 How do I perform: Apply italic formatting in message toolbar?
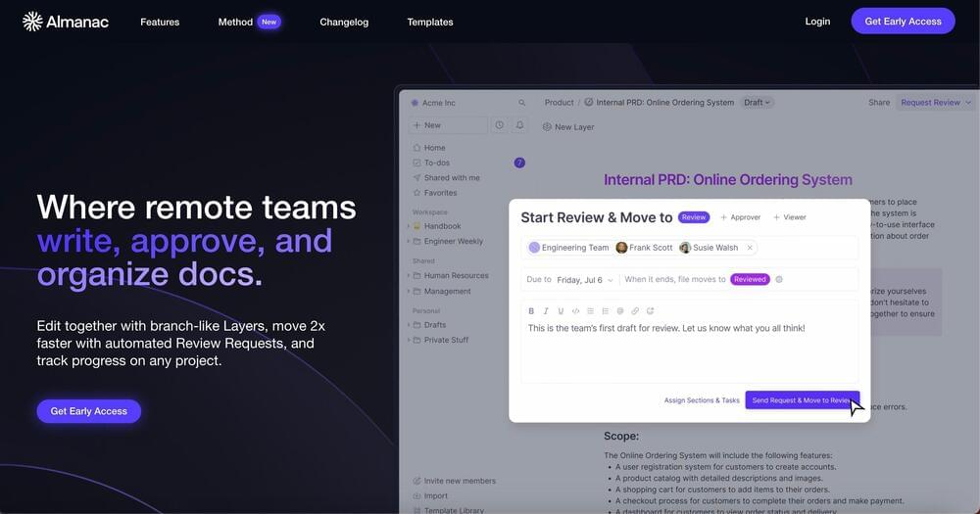546,311
